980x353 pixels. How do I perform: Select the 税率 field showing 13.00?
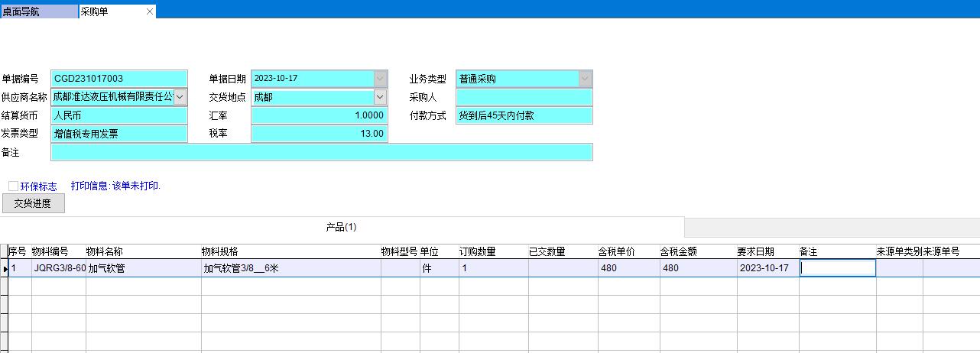(x=319, y=134)
